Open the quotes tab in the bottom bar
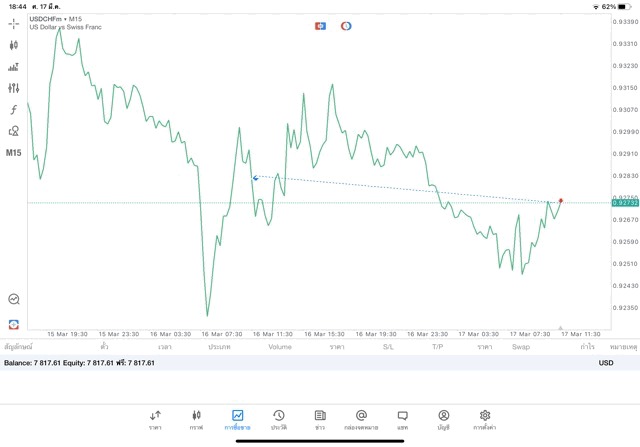Viewport: 640px width, 447px height. click(155, 420)
